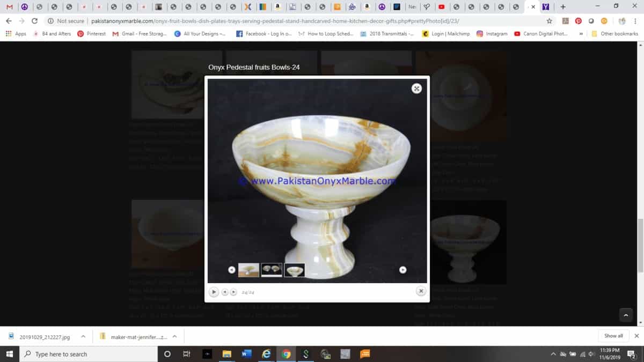This screenshot has height=362, width=644.
Task: Switch to the YouTube tab
Action: click(441, 7)
